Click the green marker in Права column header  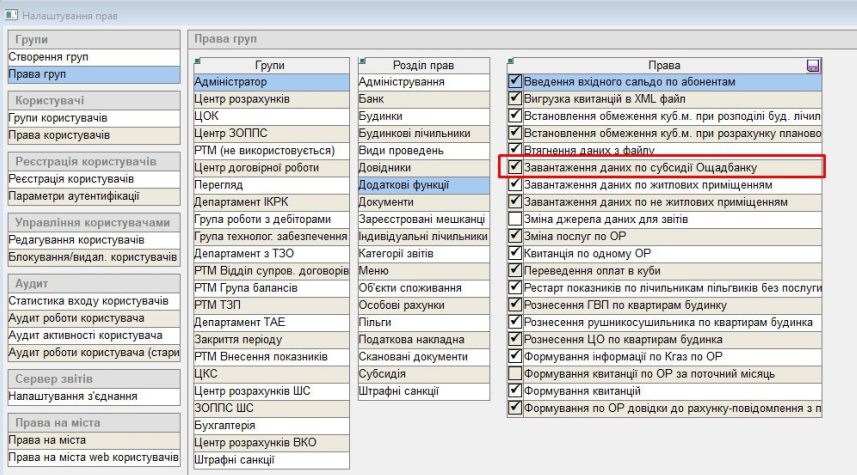point(512,61)
